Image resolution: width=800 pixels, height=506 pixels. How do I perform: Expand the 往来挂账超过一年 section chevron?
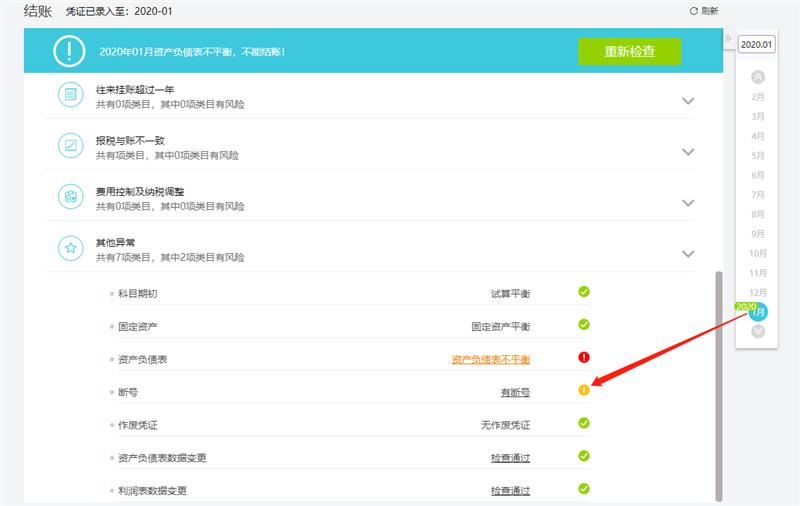point(687,101)
